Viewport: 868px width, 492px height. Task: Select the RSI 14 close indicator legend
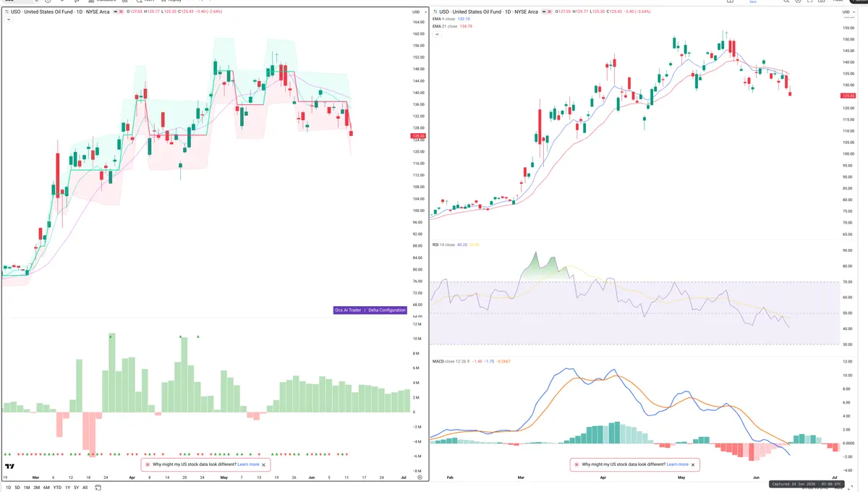click(x=456, y=245)
